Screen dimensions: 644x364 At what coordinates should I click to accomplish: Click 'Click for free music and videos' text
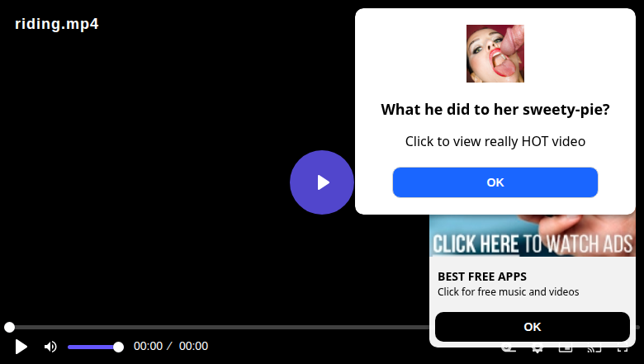coord(508,291)
